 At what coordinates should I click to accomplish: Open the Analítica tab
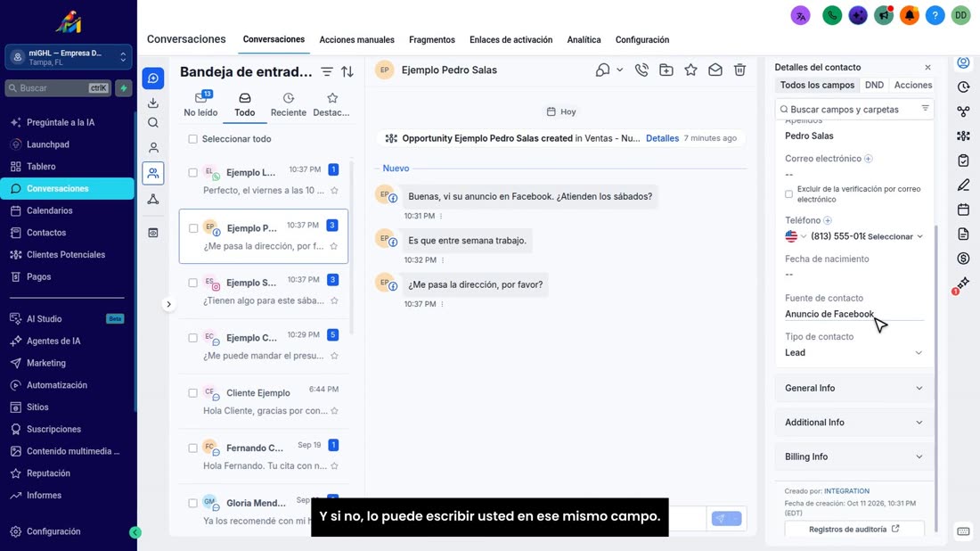coord(584,39)
